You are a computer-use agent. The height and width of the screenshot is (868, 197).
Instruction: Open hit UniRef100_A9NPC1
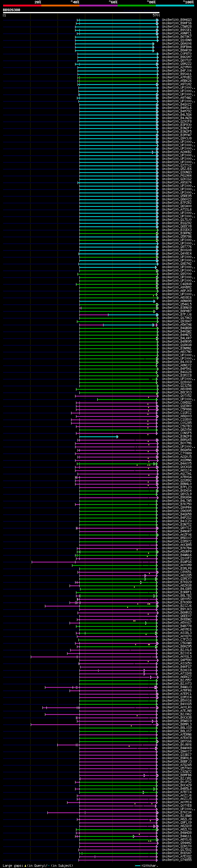point(177,33)
